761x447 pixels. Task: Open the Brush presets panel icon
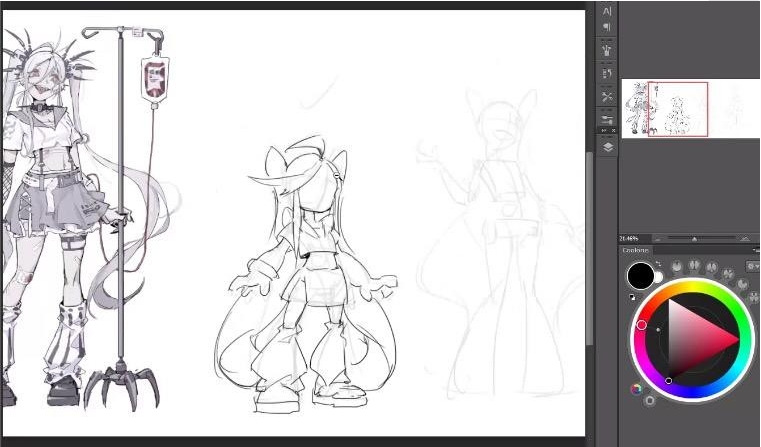pyautogui.click(x=607, y=50)
